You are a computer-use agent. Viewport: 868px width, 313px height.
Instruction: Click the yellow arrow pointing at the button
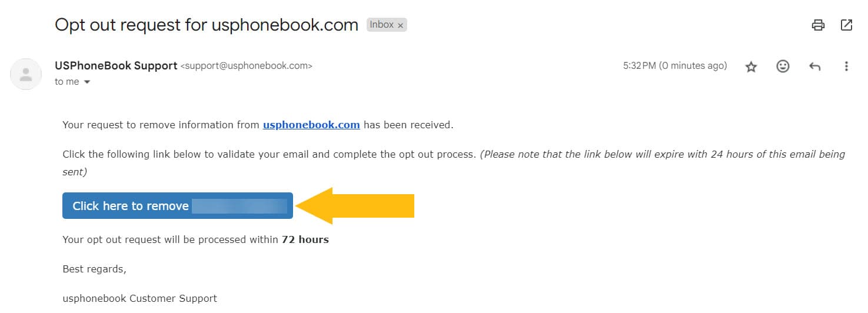click(x=355, y=206)
